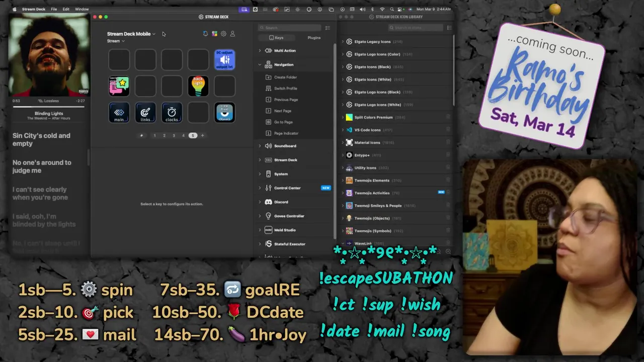Expand the Stream Deck category

pos(260,160)
